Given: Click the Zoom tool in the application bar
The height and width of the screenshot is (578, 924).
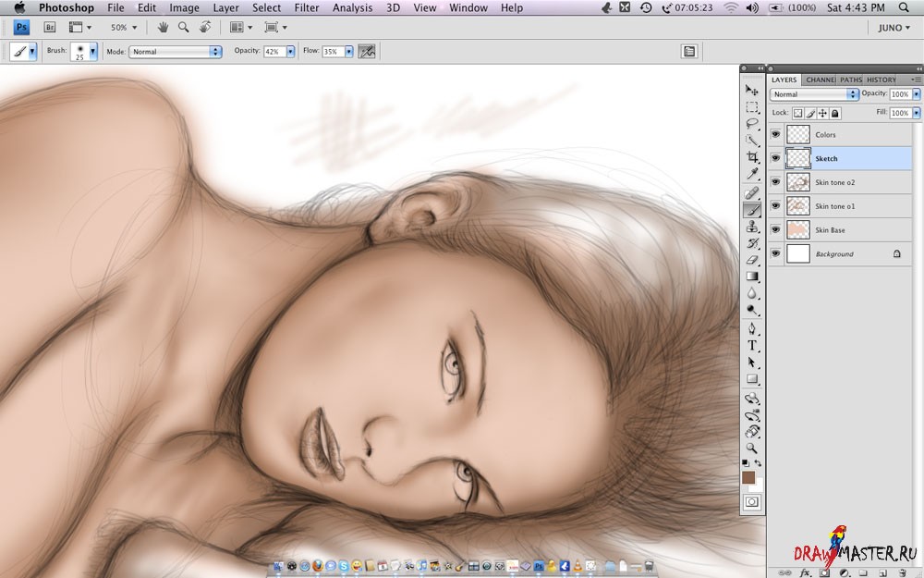Looking at the screenshot, I should (x=184, y=27).
